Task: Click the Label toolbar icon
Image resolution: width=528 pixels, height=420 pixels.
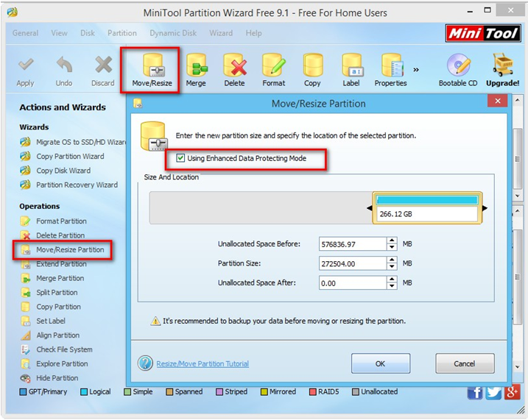Action: [x=351, y=65]
